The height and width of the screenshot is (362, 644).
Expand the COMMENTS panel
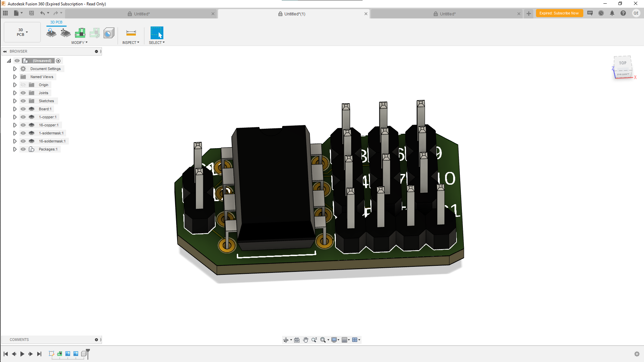point(96,340)
